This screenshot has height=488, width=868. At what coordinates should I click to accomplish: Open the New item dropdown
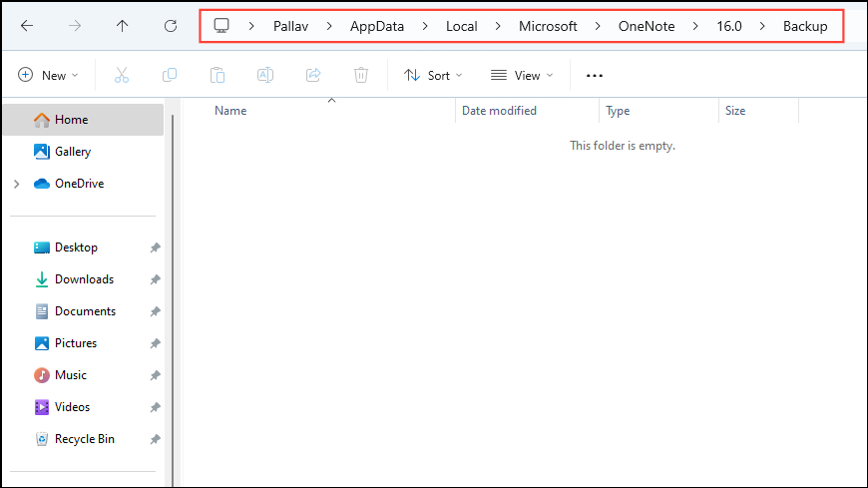pos(48,75)
